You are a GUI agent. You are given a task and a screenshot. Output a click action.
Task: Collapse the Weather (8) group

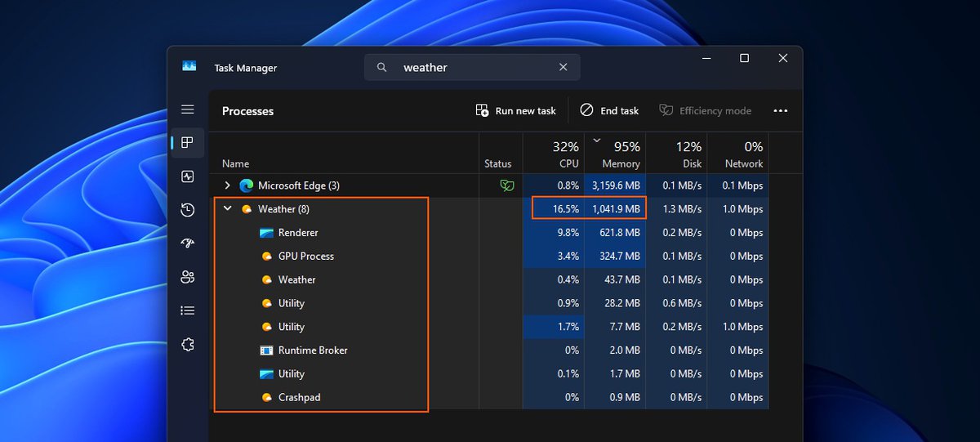(228, 209)
